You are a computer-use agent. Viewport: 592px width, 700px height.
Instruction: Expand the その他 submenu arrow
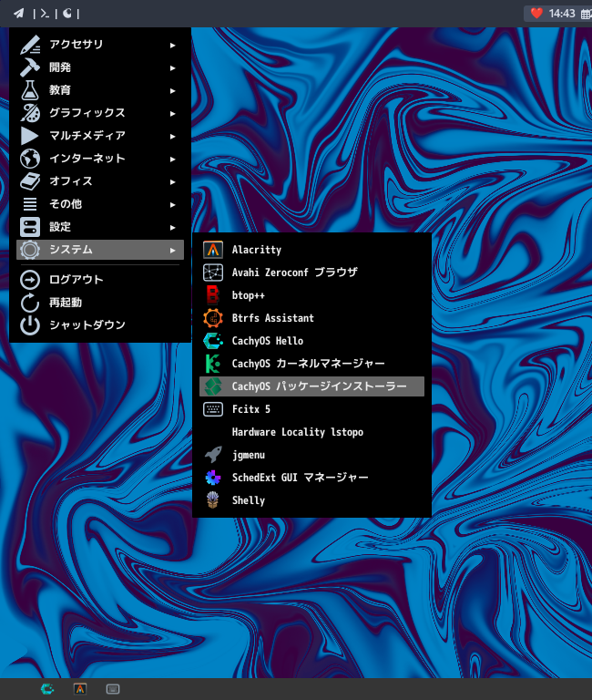point(173,204)
